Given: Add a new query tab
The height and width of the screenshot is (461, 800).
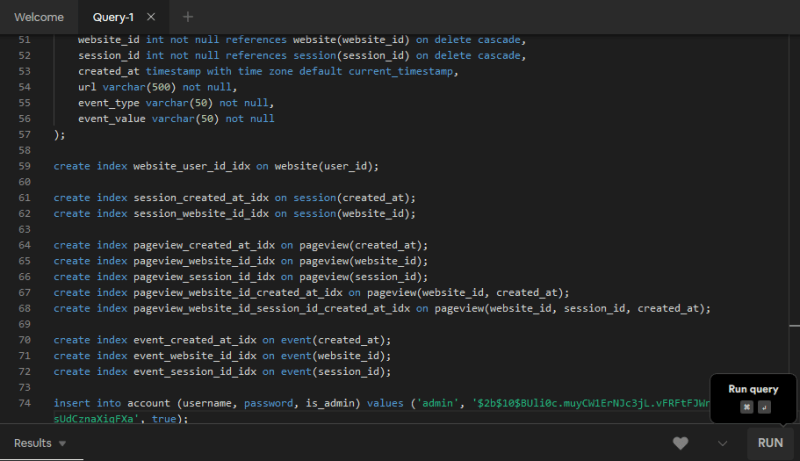Looking at the screenshot, I should (188, 17).
